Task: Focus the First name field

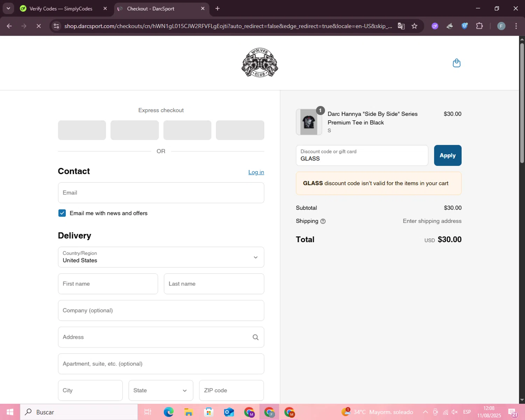Action: (x=108, y=284)
